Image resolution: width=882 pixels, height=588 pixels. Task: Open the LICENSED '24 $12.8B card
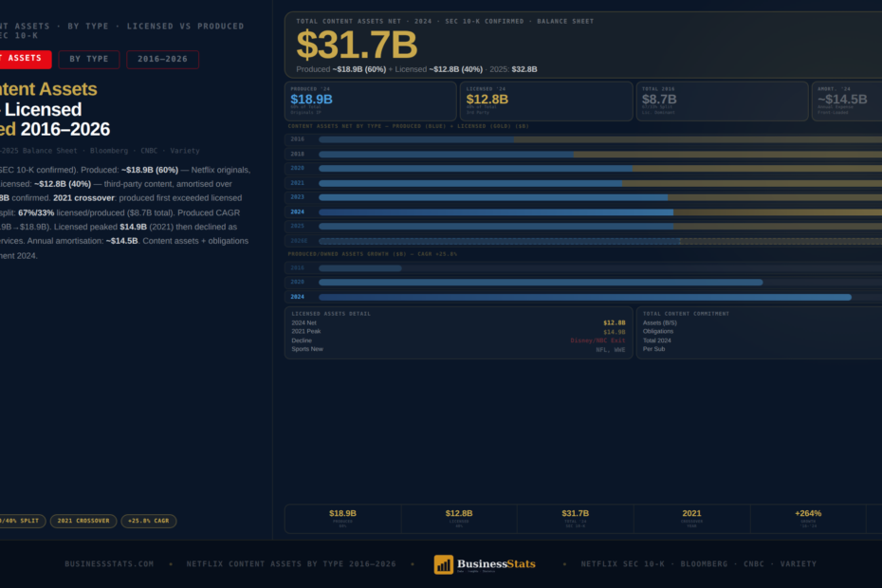pos(546,101)
